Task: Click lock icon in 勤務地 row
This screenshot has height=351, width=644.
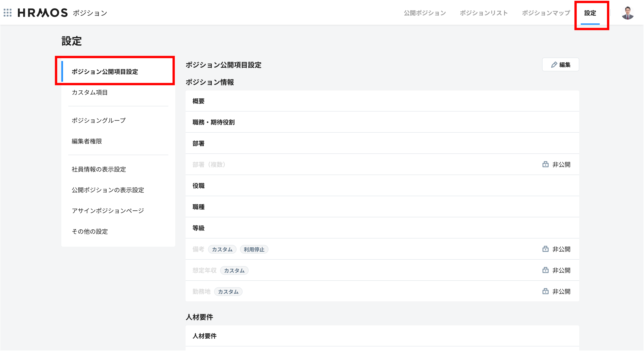Action: click(545, 291)
